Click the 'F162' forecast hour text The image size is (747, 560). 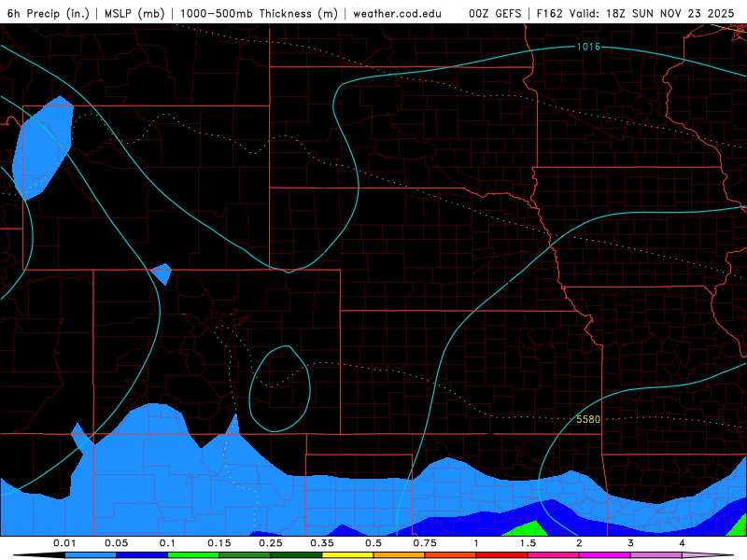click(x=549, y=13)
